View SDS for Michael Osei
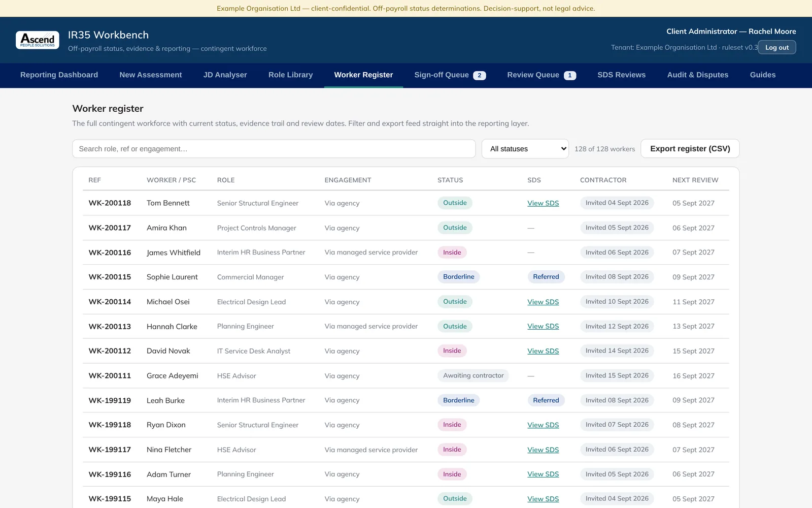812x508 pixels. pyautogui.click(x=543, y=302)
